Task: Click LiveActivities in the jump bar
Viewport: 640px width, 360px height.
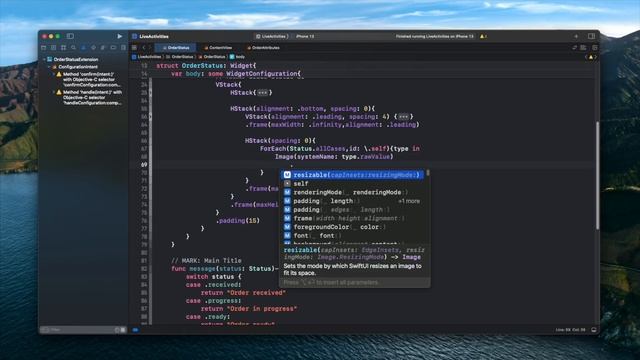Action: pyautogui.click(x=147, y=57)
